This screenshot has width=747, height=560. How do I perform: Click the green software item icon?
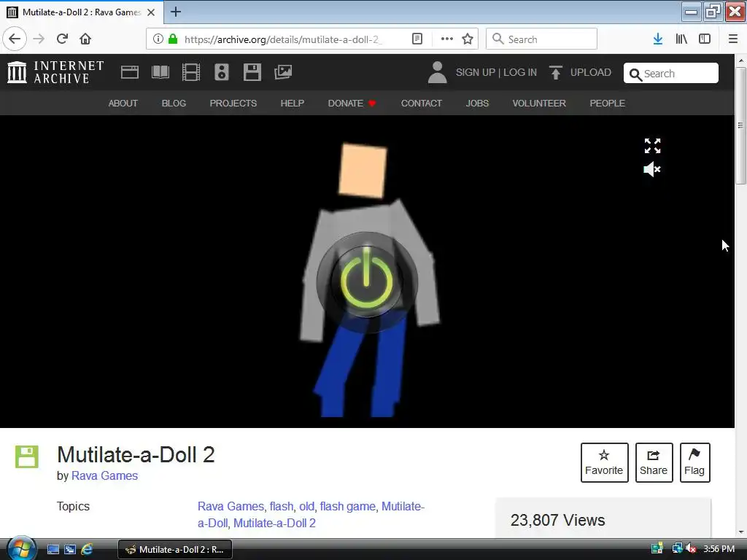click(27, 456)
